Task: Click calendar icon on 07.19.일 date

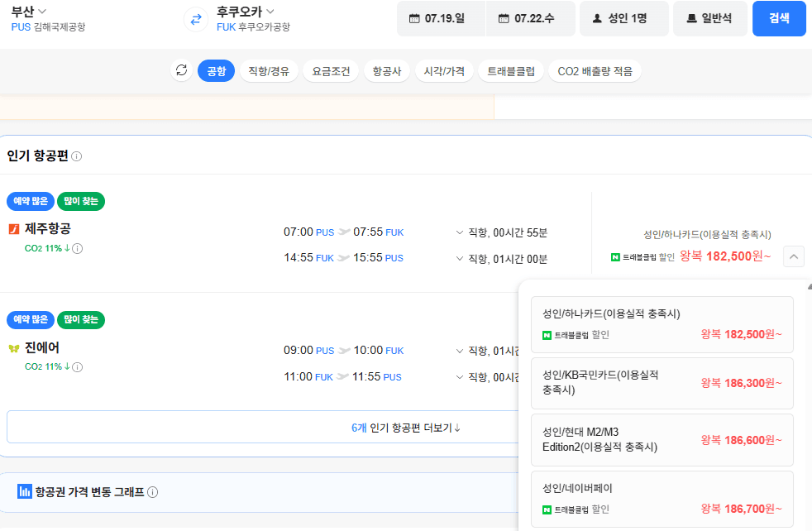Action: tap(414, 19)
